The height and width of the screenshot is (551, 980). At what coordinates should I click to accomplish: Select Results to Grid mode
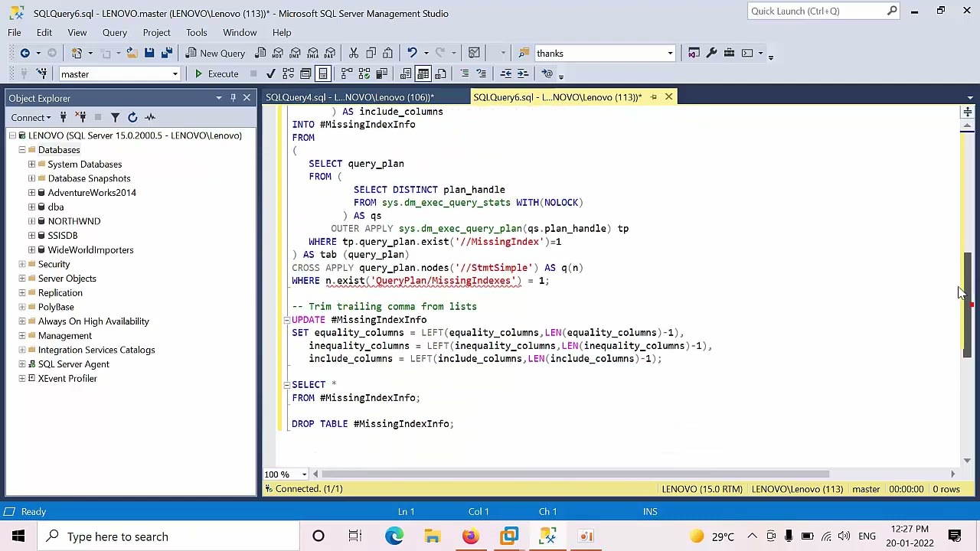pos(423,73)
